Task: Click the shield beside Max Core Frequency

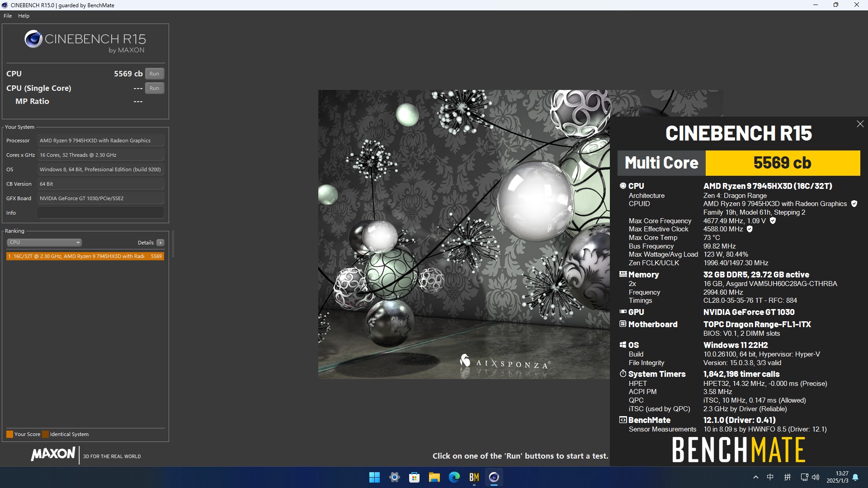Action: click(x=773, y=221)
